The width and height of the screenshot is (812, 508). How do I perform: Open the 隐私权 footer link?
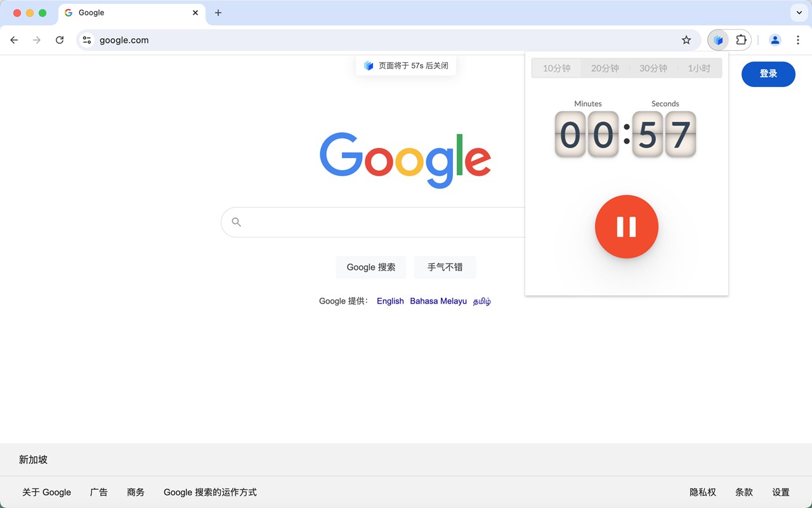[x=703, y=492]
